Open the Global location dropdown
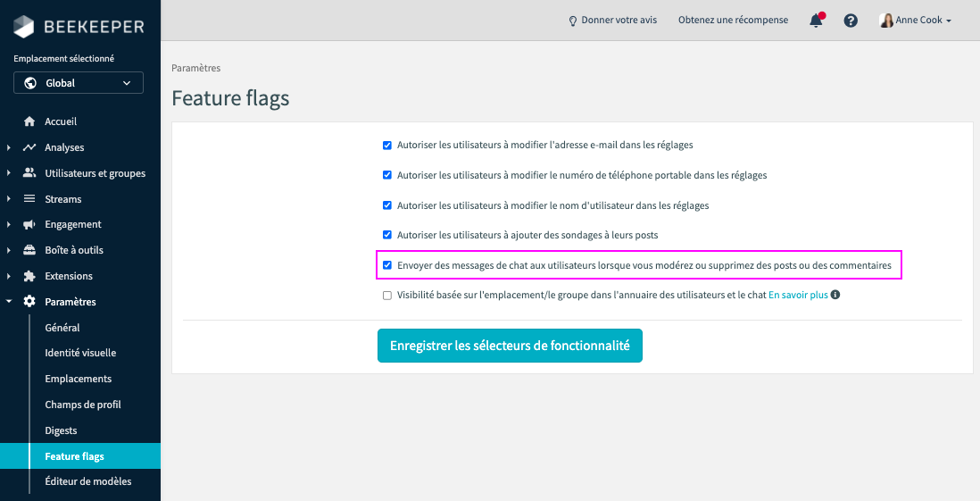This screenshot has height=501, width=980. point(79,83)
